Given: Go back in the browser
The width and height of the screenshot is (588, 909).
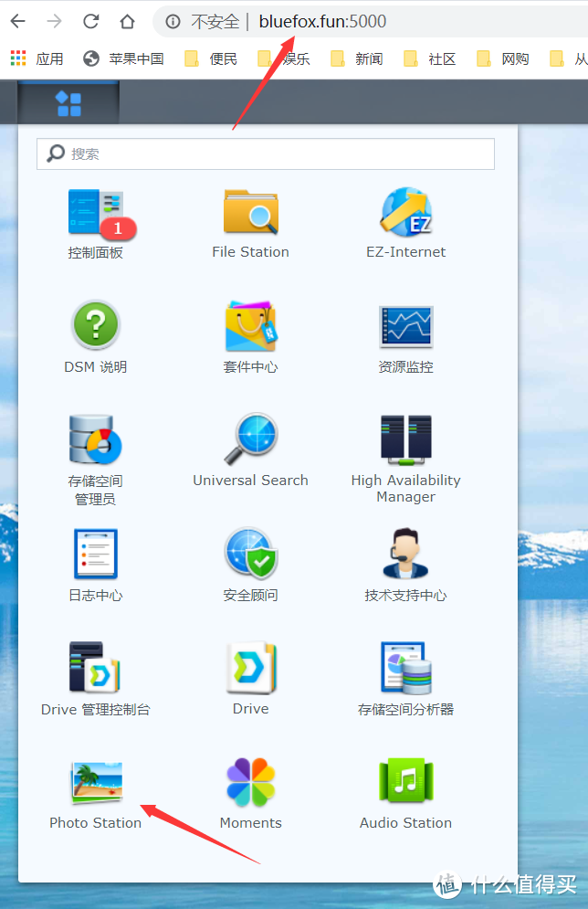Looking at the screenshot, I should point(18,21).
